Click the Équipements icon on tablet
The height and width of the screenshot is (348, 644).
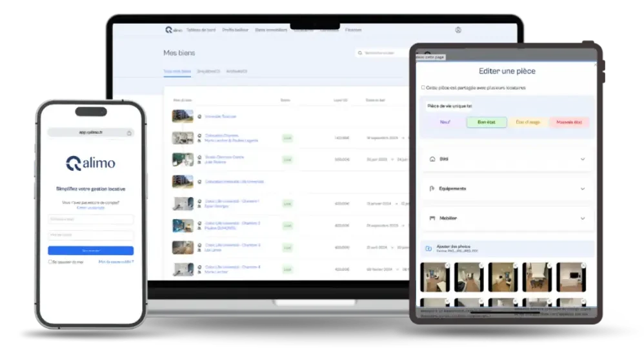[x=432, y=189]
